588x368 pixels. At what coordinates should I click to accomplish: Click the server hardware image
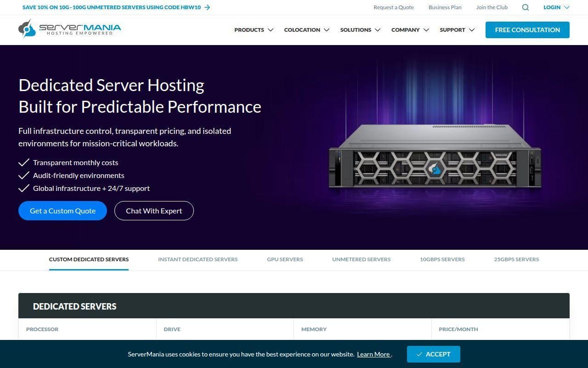[x=435, y=156]
